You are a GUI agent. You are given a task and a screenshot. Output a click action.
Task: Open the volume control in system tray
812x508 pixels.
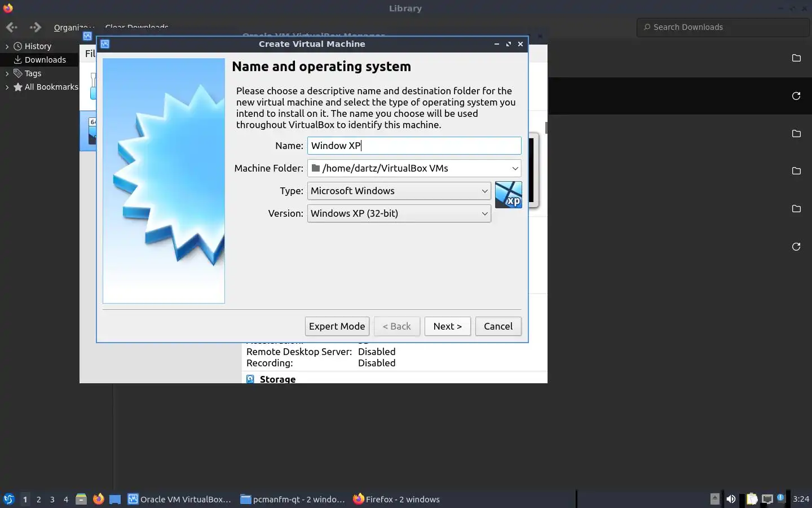tap(731, 499)
